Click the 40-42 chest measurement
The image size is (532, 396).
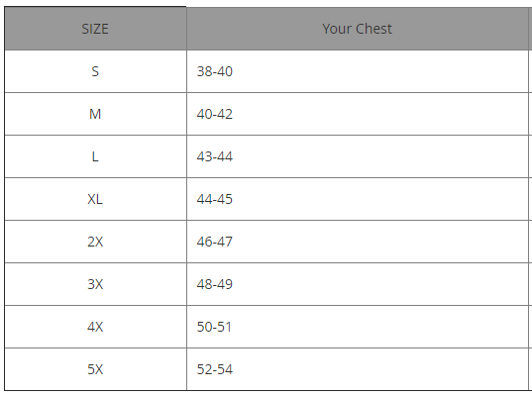(x=214, y=114)
